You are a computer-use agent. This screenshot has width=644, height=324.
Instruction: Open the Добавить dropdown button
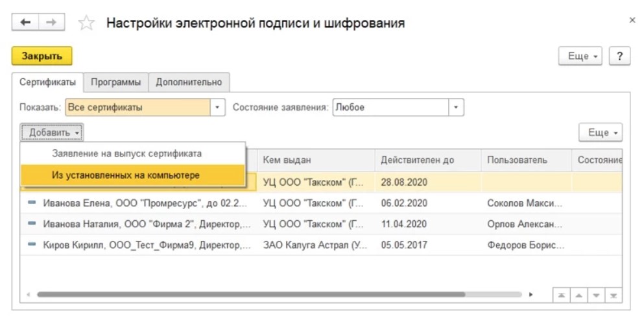point(52,132)
